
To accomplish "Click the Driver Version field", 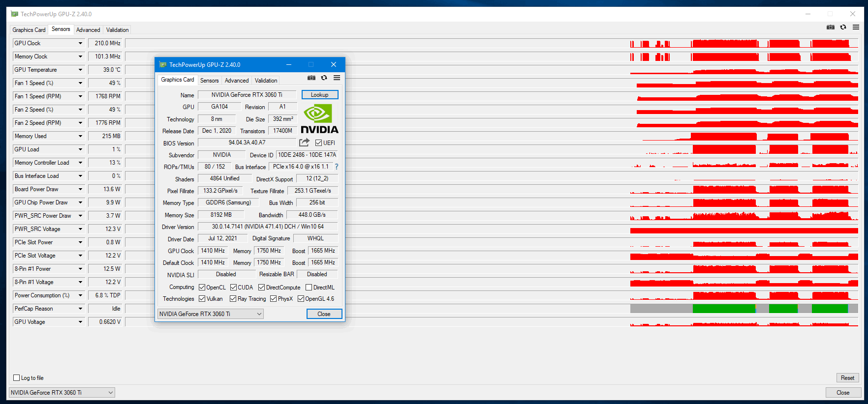I will [268, 227].
